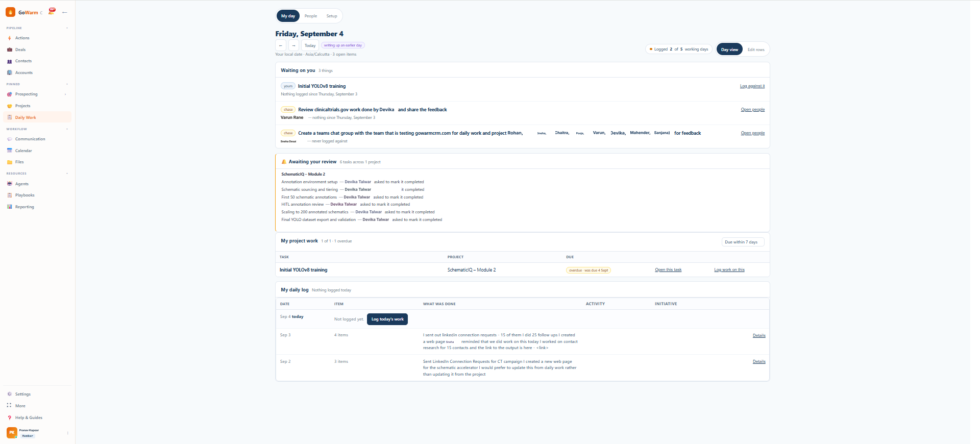Open Agents via its robot icon
980x444 pixels.
coord(9,184)
